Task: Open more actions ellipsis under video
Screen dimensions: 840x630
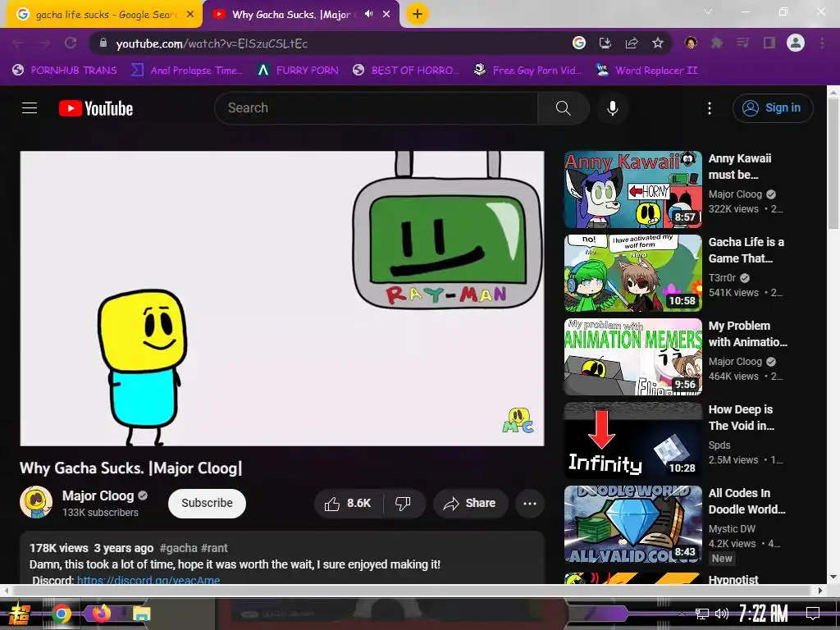Action: click(x=530, y=503)
